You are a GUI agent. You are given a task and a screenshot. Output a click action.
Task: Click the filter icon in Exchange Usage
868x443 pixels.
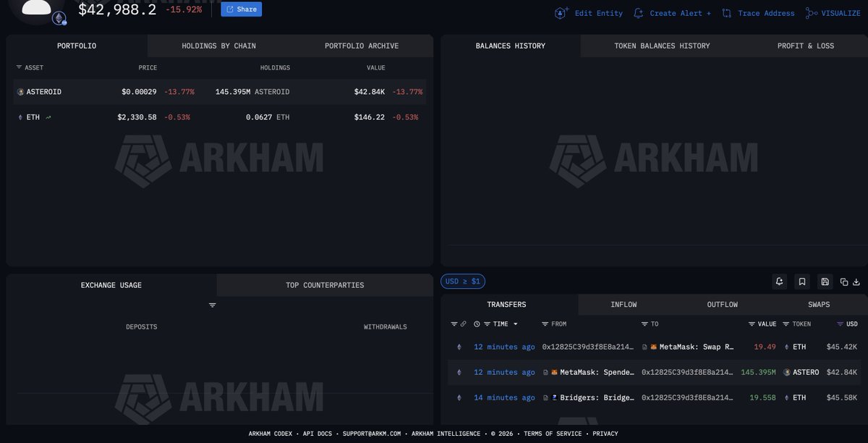coord(213,305)
